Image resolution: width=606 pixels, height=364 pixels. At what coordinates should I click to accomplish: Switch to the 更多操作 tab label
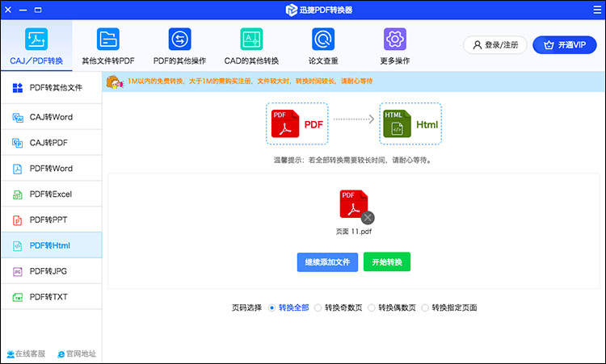tap(394, 61)
